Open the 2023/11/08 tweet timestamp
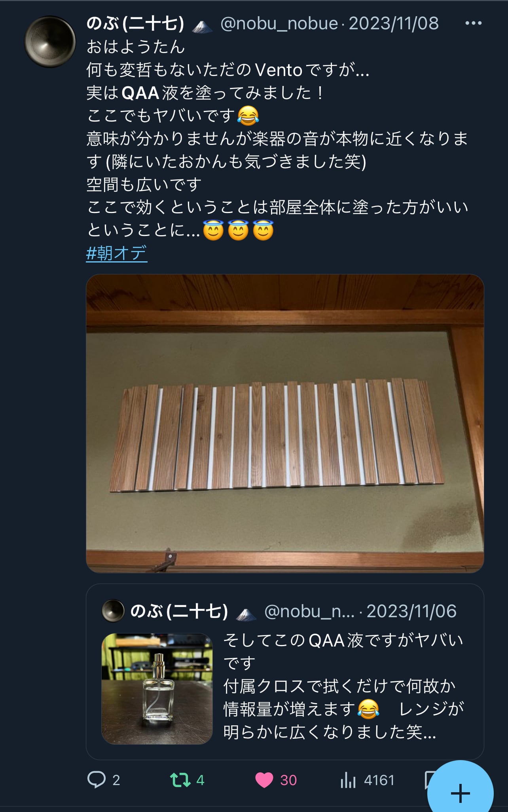This screenshot has width=508, height=812. [394, 23]
